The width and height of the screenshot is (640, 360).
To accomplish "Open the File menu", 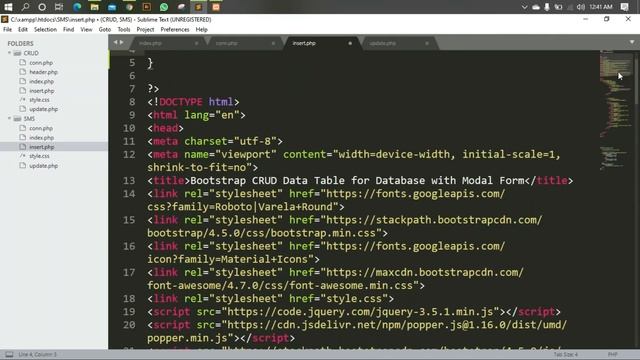I will click(7, 29).
